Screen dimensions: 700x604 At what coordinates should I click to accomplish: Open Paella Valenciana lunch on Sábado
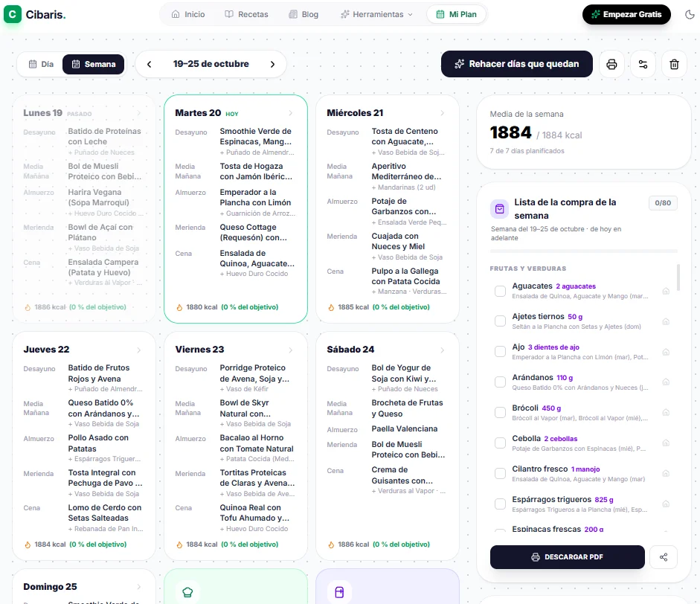(x=405, y=428)
